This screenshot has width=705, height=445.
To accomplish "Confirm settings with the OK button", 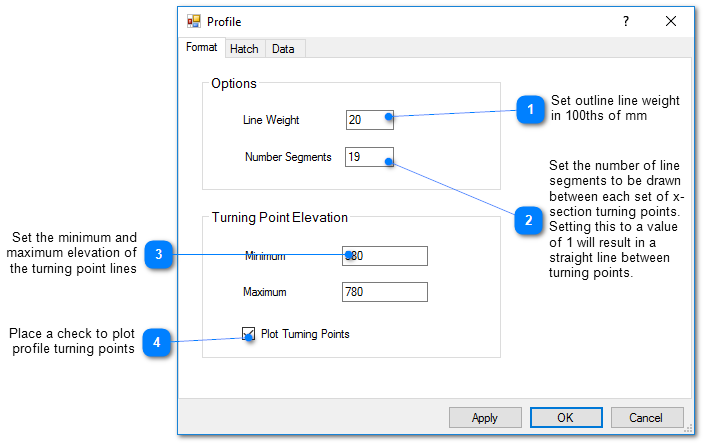I will coord(565,417).
